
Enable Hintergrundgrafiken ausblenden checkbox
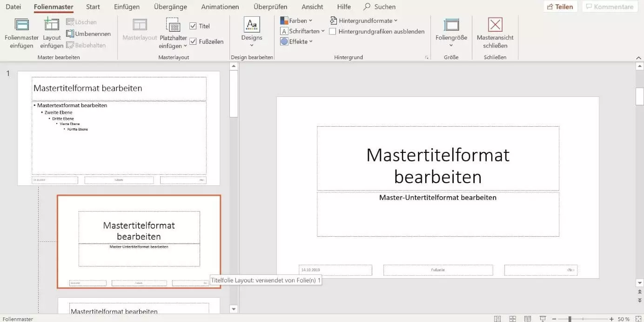[333, 31]
